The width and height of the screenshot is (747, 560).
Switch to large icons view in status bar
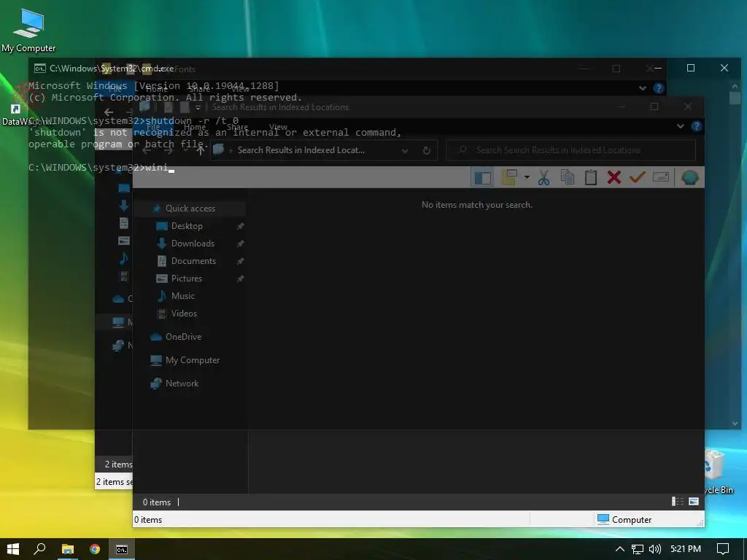[x=694, y=502]
